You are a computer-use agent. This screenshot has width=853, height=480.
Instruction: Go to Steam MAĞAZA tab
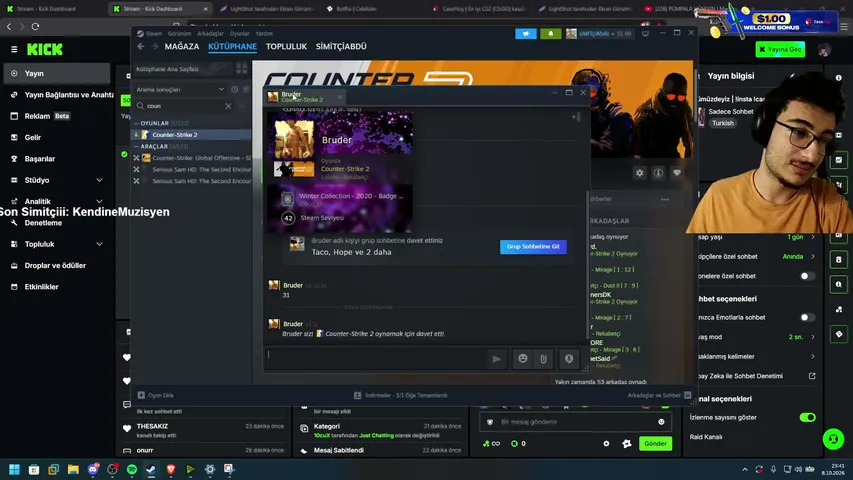(182, 47)
